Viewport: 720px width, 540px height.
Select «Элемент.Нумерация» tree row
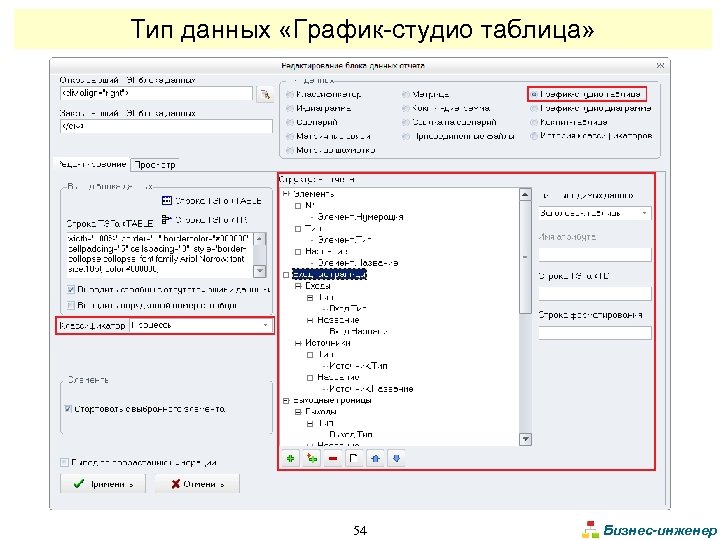pos(360,217)
